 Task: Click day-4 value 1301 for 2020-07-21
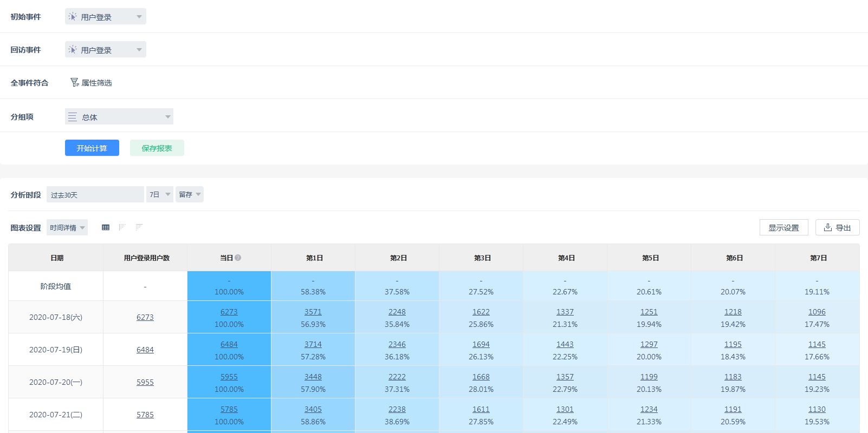565,409
